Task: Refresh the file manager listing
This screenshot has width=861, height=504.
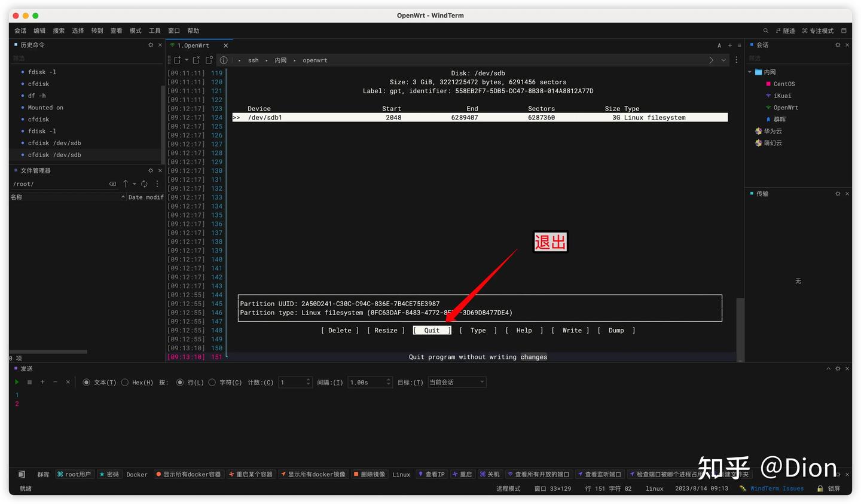Action: click(144, 184)
